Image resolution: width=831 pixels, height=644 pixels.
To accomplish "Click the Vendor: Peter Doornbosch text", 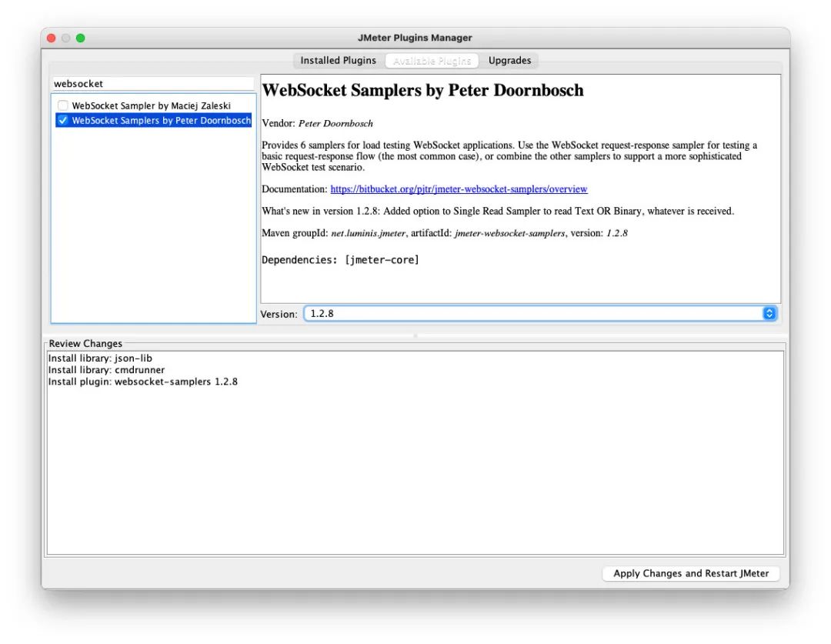I will (x=318, y=123).
